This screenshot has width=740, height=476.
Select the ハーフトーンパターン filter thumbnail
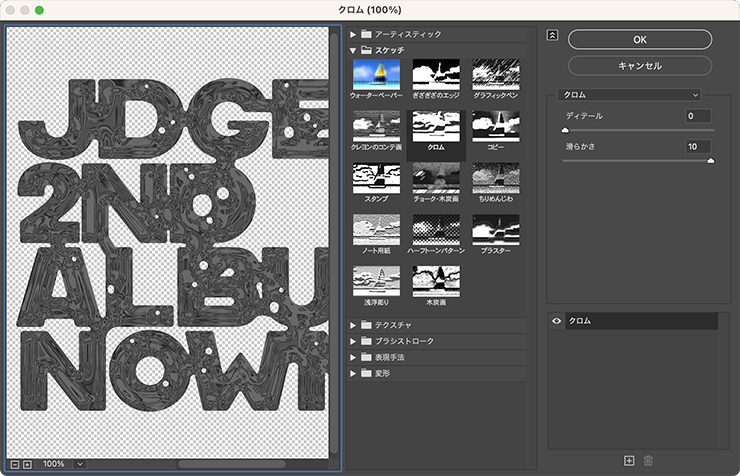point(436,229)
